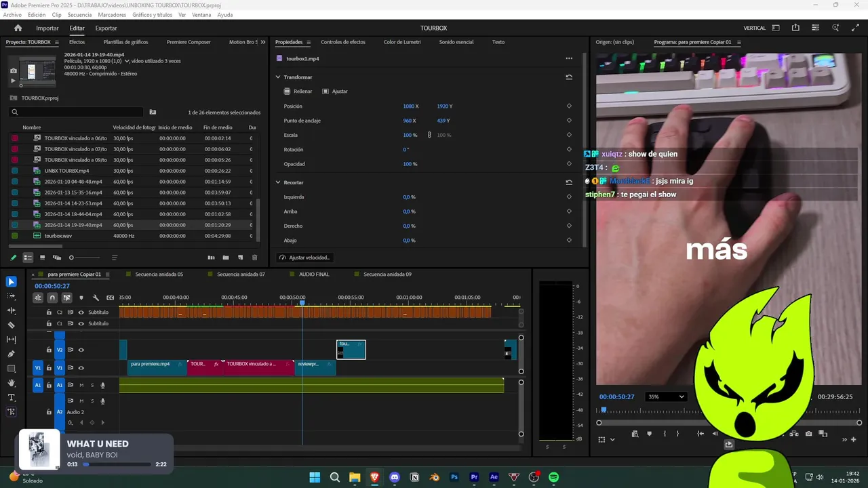Toggle track lock on V2
Viewport: 868px width, 488px height.
pos(49,350)
